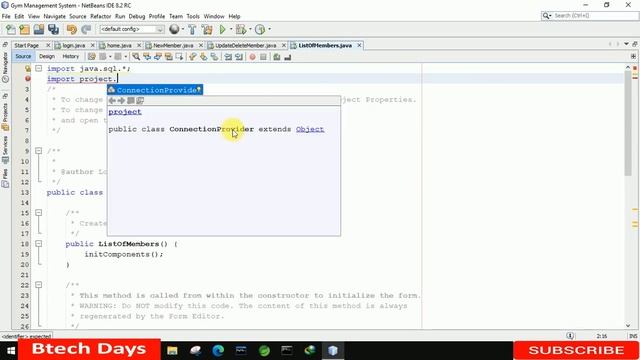The image size is (640, 360).
Task: Open the Navigator side panel
Action: click(x=5, y=67)
